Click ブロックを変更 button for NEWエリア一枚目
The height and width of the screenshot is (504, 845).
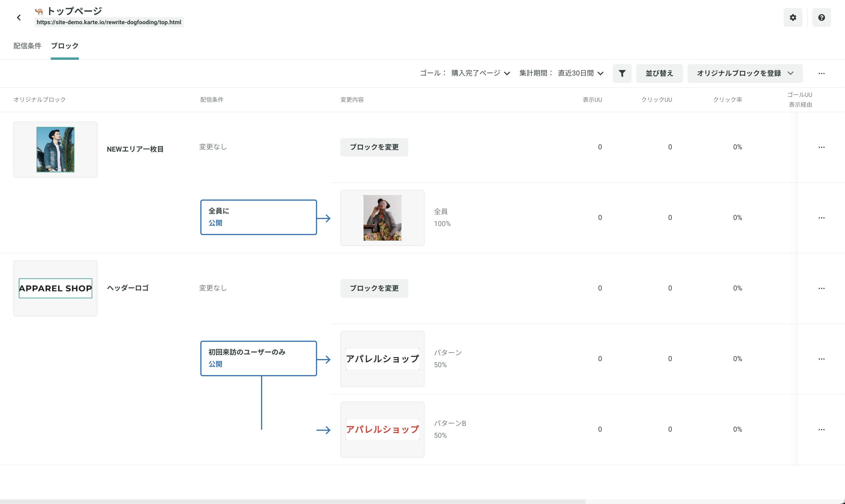pos(373,147)
